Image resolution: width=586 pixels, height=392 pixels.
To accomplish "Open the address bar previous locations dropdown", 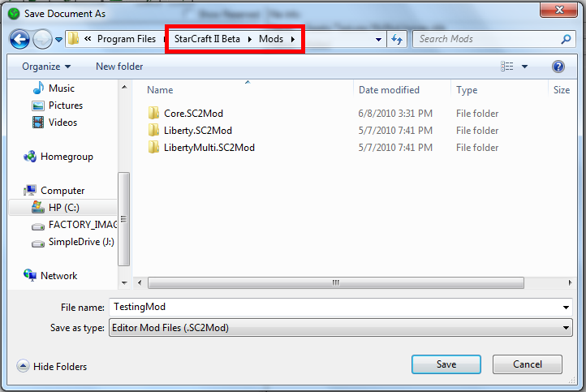I will (378, 39).
